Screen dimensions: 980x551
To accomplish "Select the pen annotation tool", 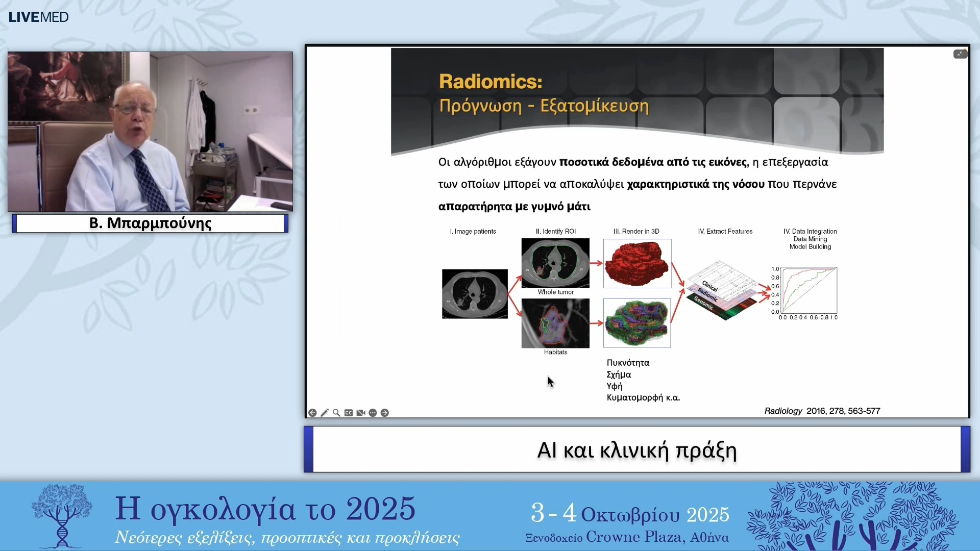I will pyautogui.click(x=325, y=413).
